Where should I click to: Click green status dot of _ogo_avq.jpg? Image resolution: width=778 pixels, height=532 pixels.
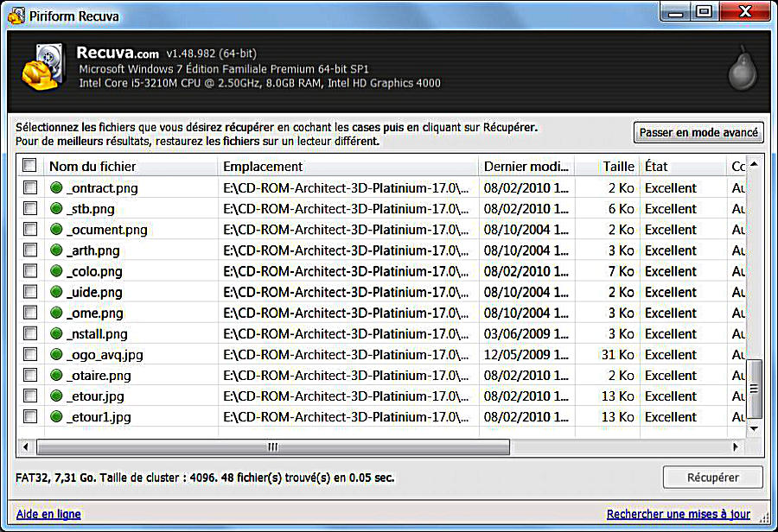(56, 354)
